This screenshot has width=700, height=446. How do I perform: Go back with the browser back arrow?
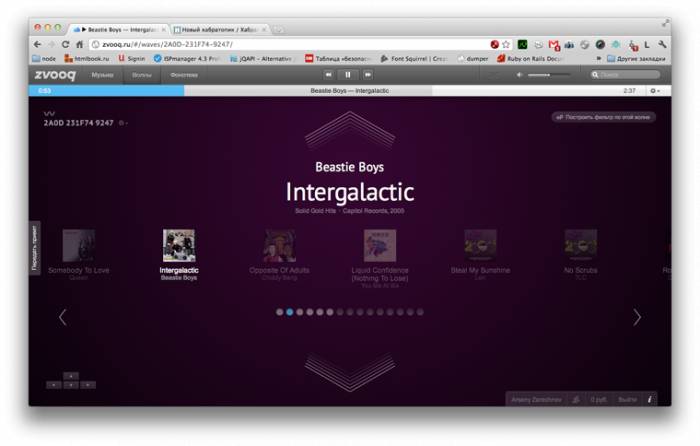click(x=38, y=44)
